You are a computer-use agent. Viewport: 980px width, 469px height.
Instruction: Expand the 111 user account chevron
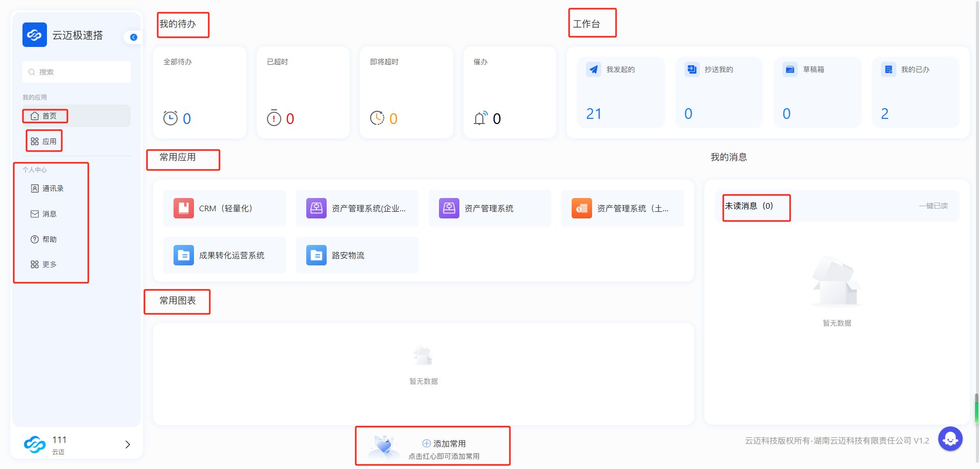(x=128, y=445)
